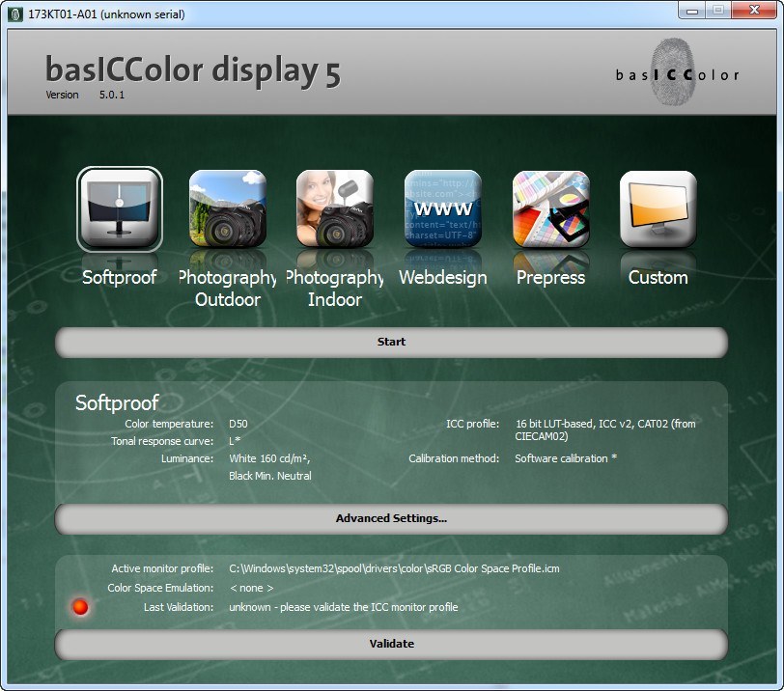Click the Softproof label under icon
Screen dimensions: 784x691
point(120,277)
